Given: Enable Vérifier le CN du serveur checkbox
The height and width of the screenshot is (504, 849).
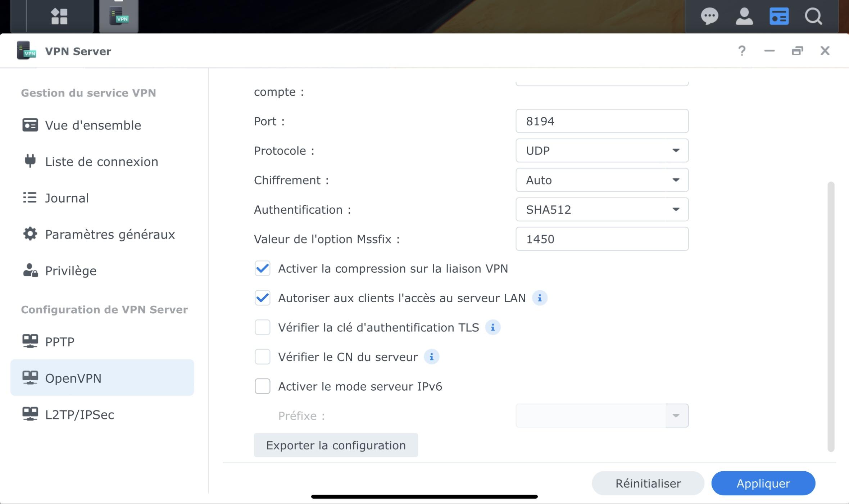Looking at the screenshot, I should (x=262, y=357).
